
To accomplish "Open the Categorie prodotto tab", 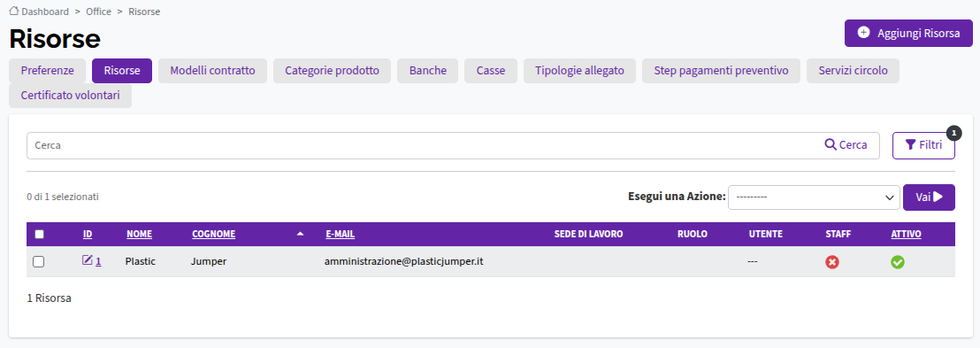I will [332, 71].
